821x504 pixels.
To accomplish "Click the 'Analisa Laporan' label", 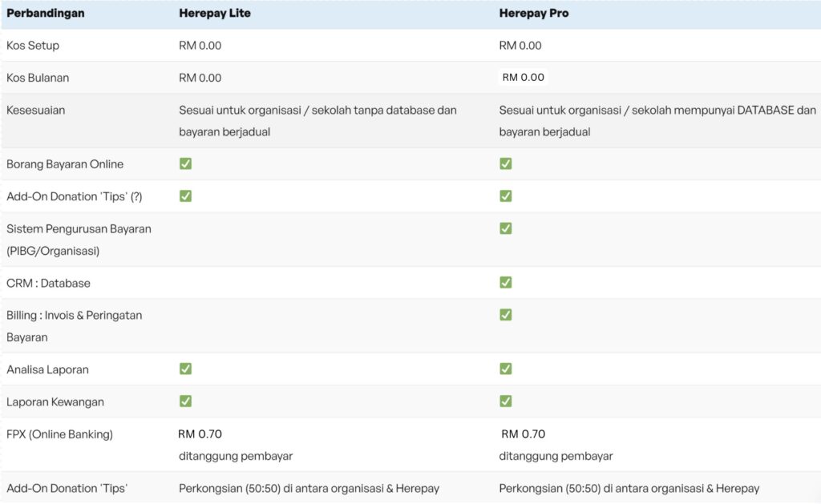I will 47,369.
